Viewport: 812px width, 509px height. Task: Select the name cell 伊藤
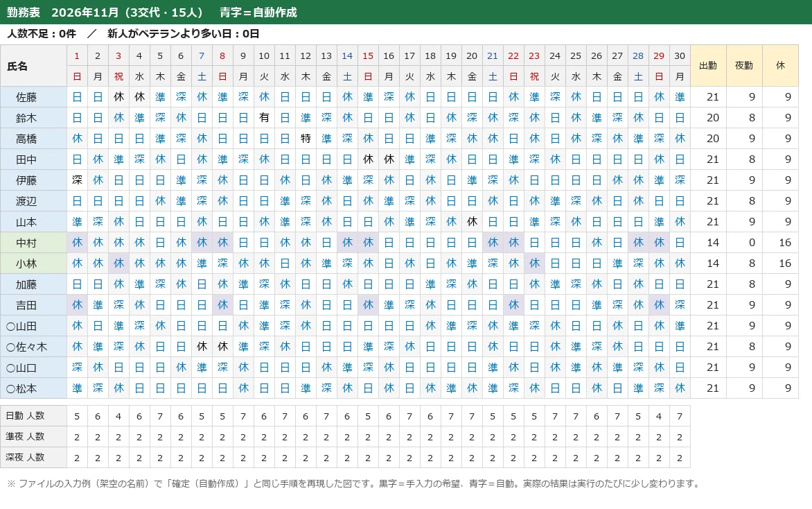coord(34,180)
